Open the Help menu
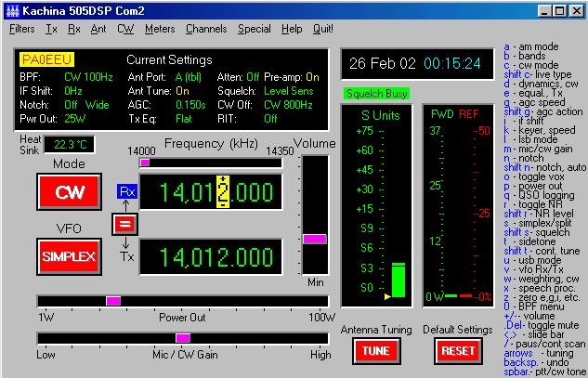 292,29
